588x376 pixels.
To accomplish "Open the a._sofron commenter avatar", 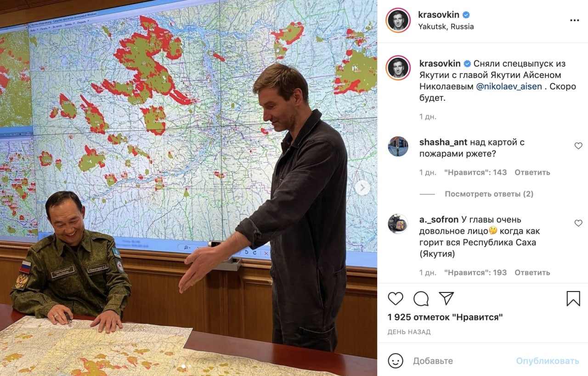I will tap(398, 224).
